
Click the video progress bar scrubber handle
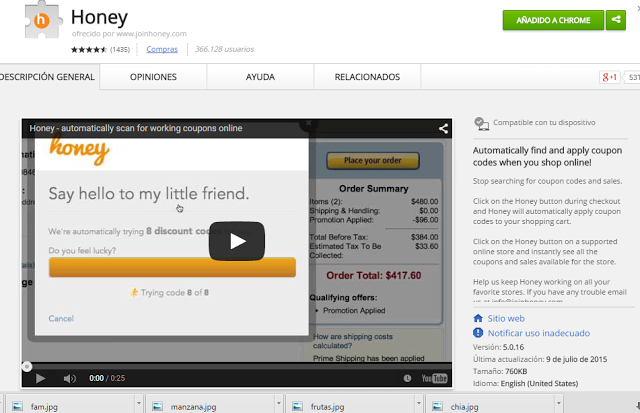coord(27,366)
